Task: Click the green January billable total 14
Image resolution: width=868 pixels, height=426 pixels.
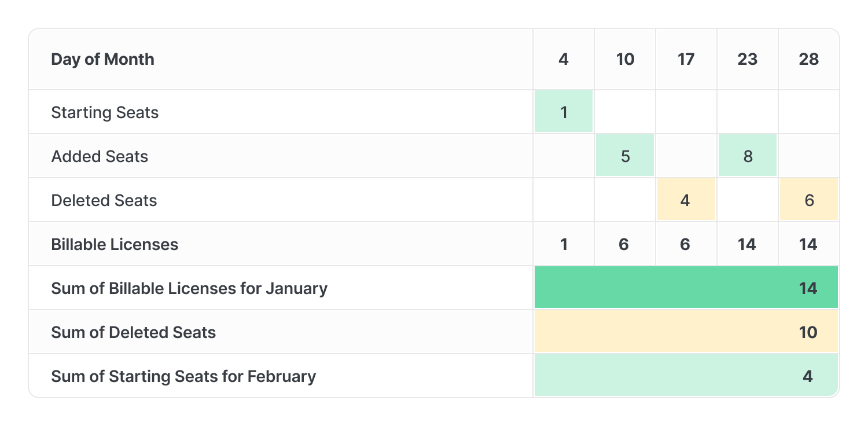Action: 686,288
